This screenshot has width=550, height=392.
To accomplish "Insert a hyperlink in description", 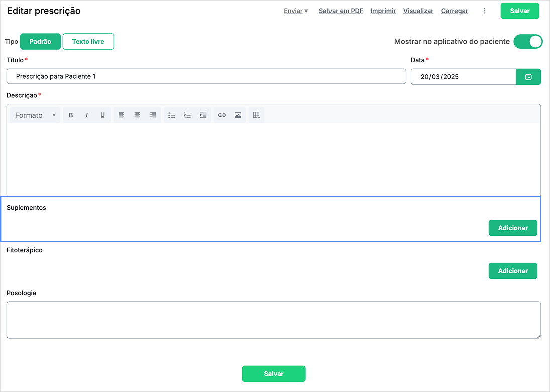I will (x=222, y=115).
